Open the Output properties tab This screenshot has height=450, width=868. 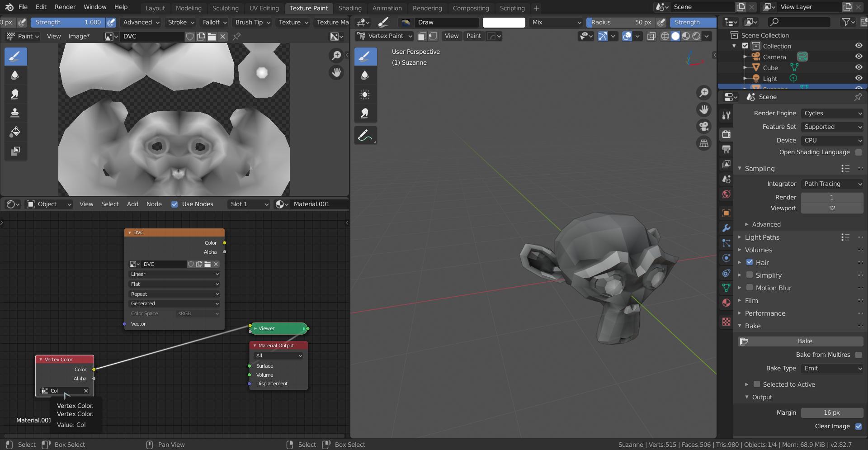pyautogui.click(x=726, y=149)
